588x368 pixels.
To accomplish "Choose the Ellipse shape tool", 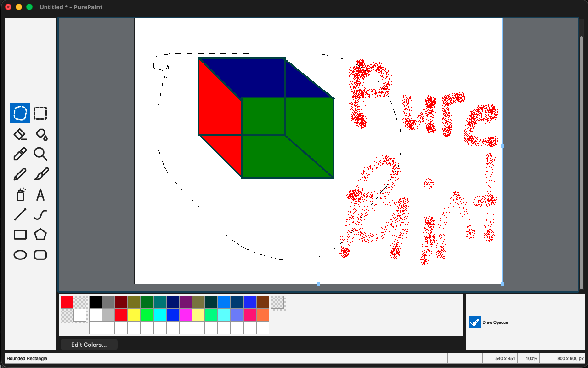I will tap(20, 255).
